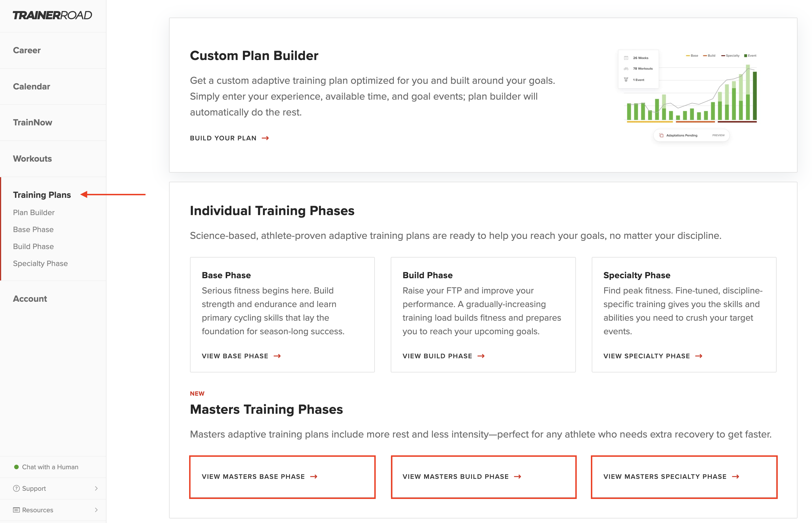Click the Resources news icon
This screenshot has height=523, width=812.
[16, 510]
